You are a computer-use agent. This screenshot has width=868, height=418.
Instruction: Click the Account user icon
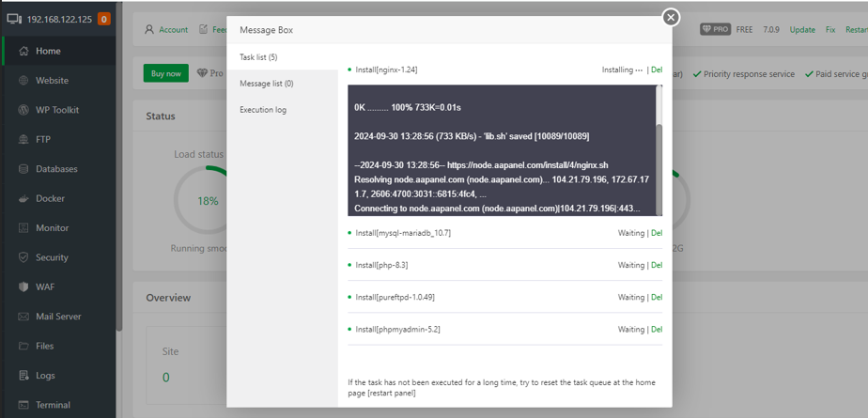149,29
